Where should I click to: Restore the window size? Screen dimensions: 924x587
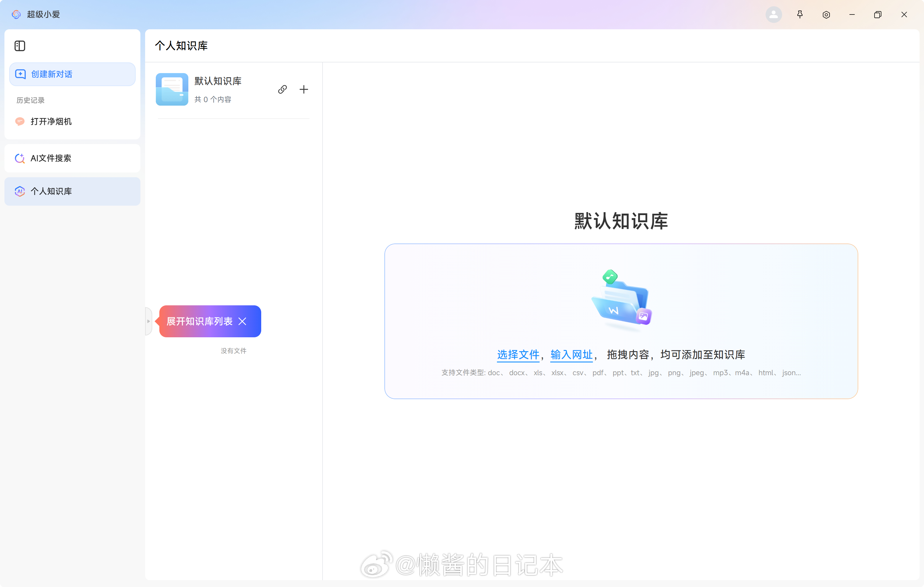pyautogui.click(x=878, y=14)
